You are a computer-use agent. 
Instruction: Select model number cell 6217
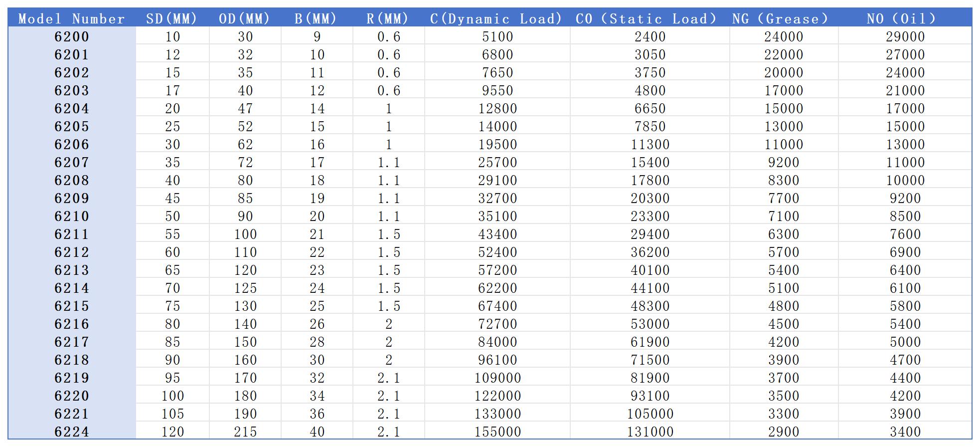pyautogui.click(x=72, y=342)
